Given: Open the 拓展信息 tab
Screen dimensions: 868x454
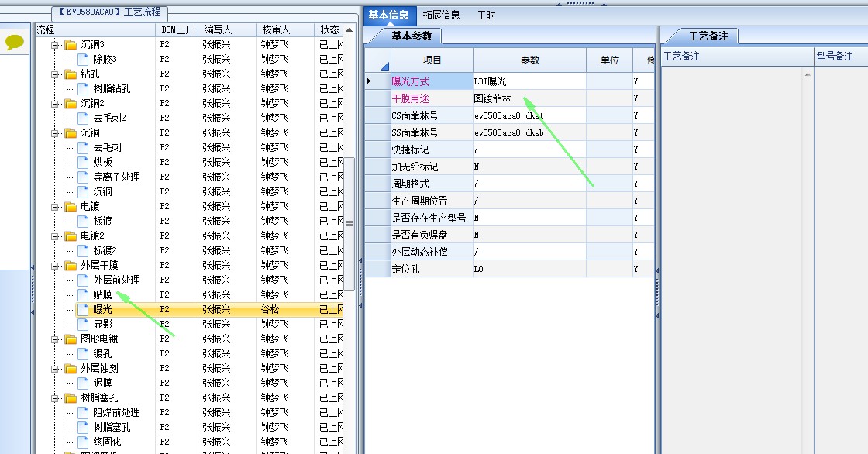Looking at the screenshot, I should tap(441, 15).
